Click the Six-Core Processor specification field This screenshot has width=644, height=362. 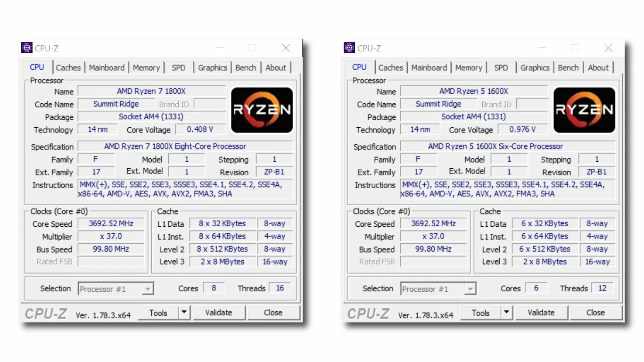[508, 146]
